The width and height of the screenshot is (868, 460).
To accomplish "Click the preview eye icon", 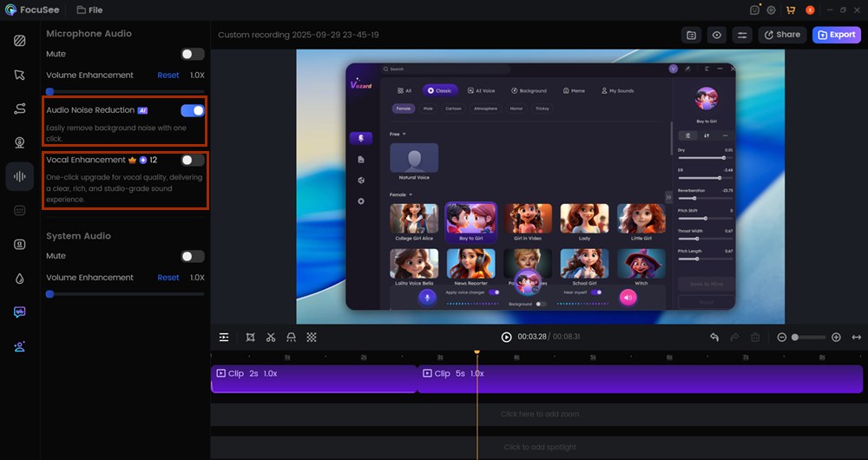I will point(717,35).
